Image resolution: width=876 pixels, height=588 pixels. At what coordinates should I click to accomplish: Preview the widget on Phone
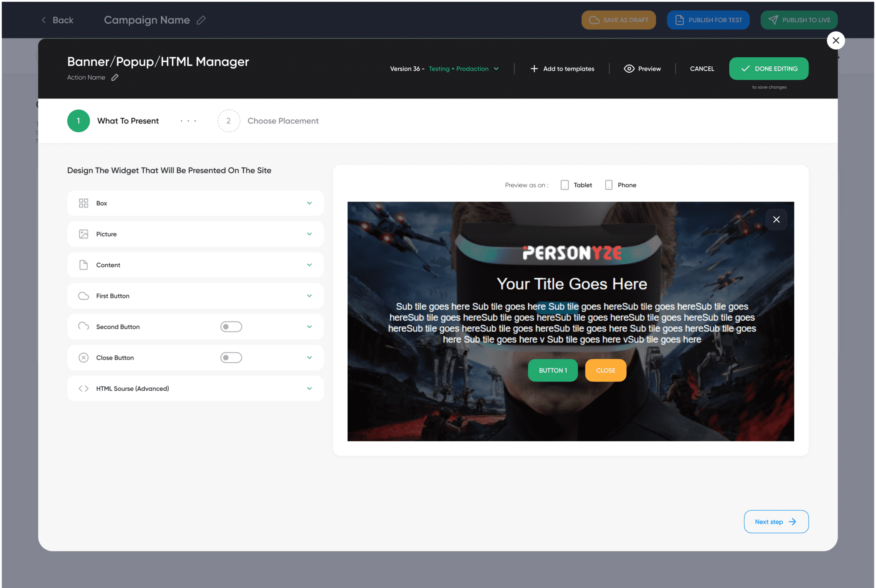[609, 185]
